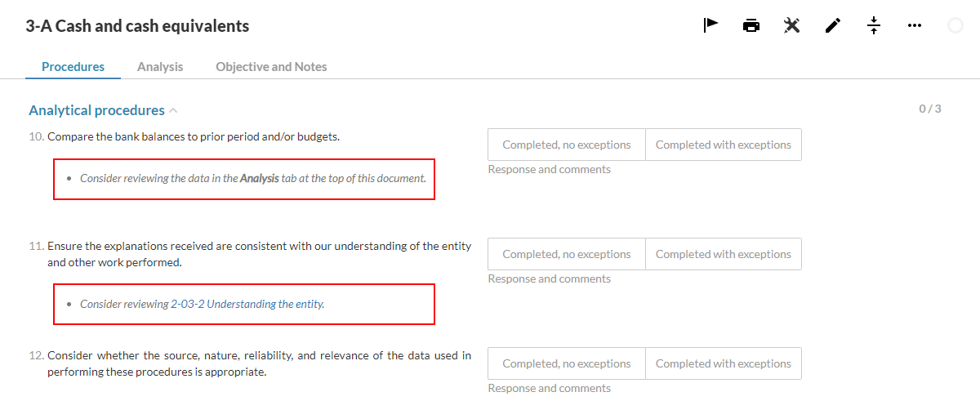Click the circle status indicator at top right

pyautogui.click(x=955, y=26)
